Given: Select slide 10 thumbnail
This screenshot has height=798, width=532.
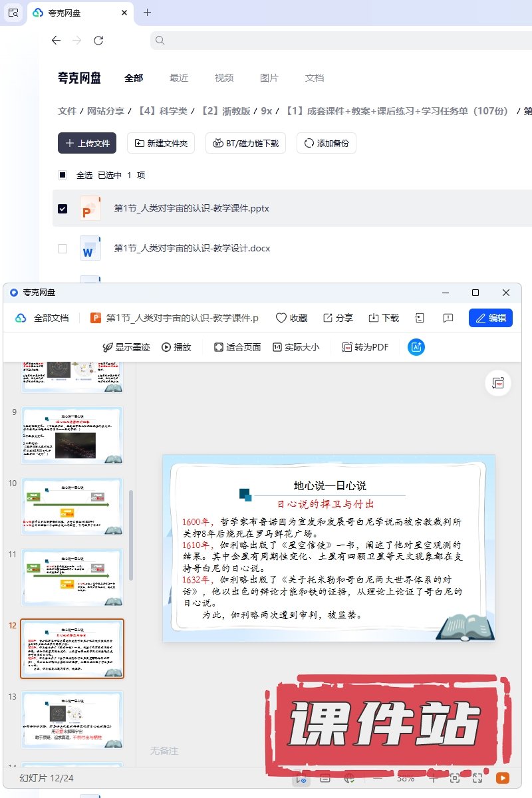Looking at the screenshot, I should click(x=72, y=506).
